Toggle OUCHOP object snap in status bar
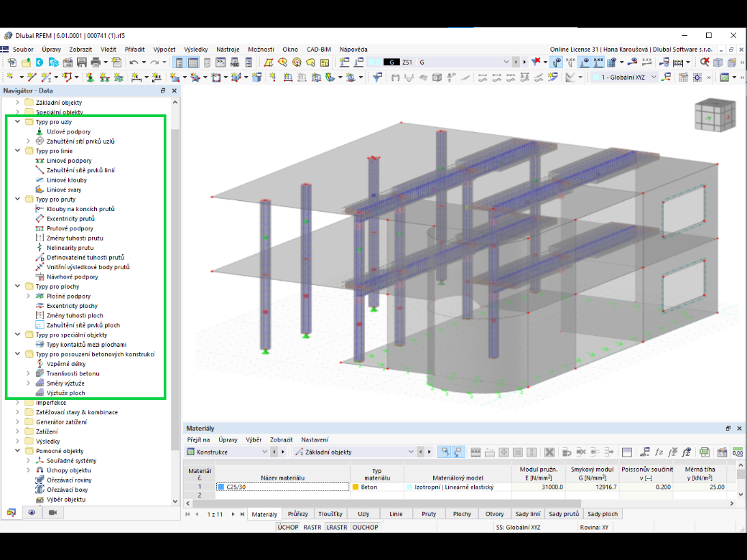This screenshot has height=560, width=747. (x=366, y=527)
